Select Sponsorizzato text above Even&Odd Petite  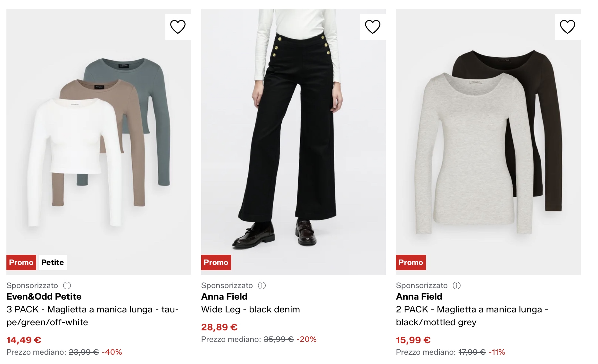coord(32,285)
